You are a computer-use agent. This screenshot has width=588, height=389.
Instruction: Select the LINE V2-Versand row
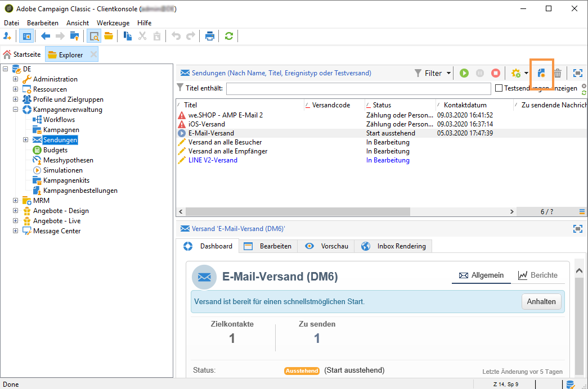[381, 160]
